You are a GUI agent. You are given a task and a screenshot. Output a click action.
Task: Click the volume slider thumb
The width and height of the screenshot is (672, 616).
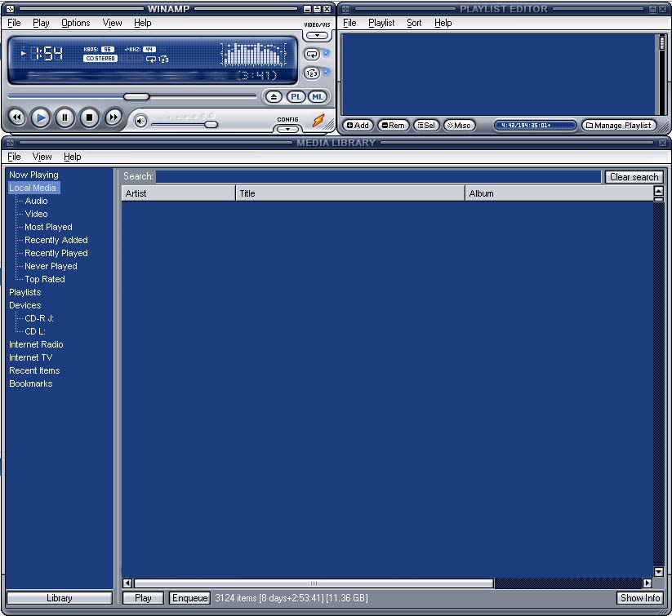tap(211, 124)
